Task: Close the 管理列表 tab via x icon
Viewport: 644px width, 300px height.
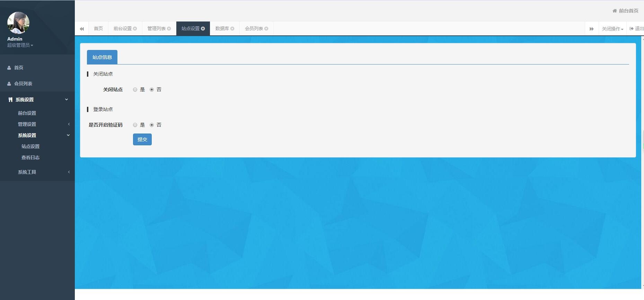Action: point(169,29)
